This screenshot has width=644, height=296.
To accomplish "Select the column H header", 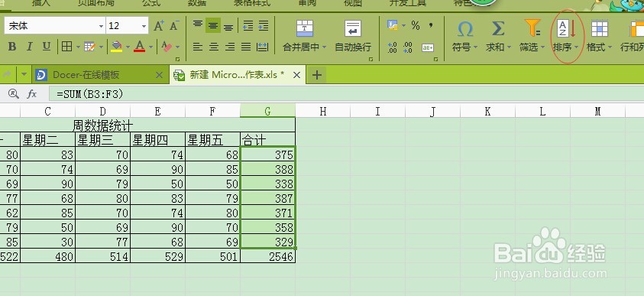I will (323, 111).
